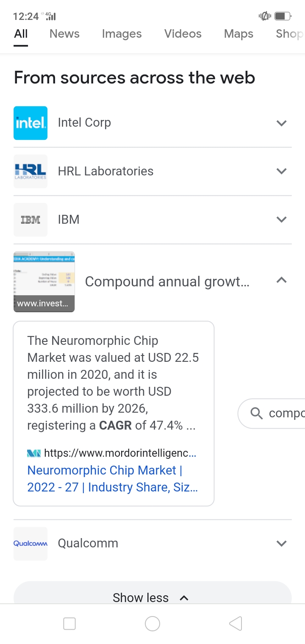Open the Videos tab

point(183,34)
